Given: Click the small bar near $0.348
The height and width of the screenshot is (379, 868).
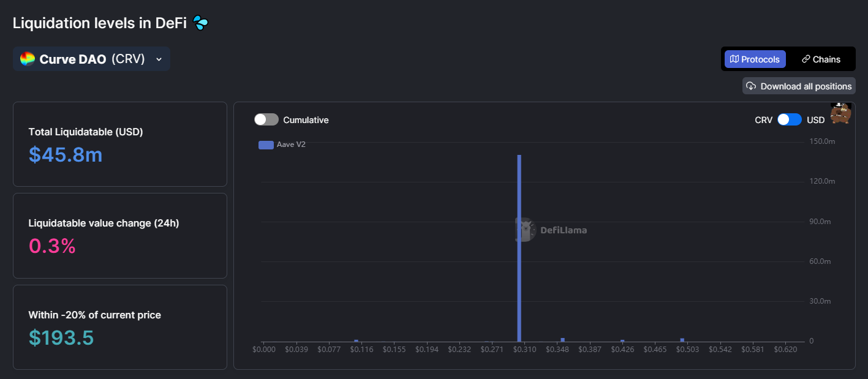Looking at the screenshot, I should pos(562,340).
